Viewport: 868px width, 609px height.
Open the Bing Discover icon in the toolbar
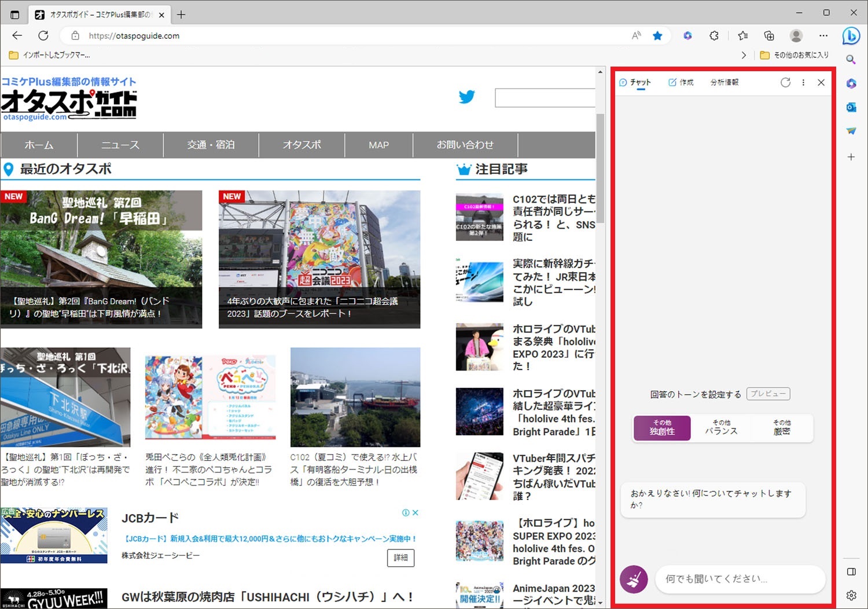point(851,36)
